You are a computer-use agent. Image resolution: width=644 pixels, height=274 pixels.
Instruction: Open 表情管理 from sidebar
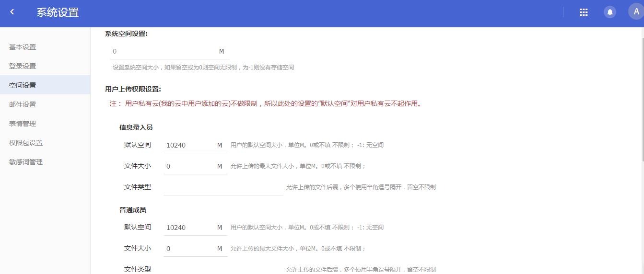click(x=23, y=124)
